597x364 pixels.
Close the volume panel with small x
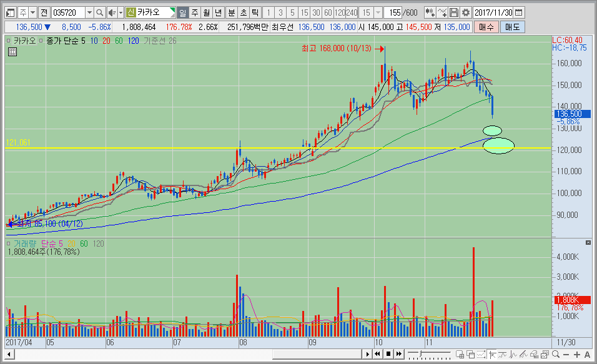[588, 242]
